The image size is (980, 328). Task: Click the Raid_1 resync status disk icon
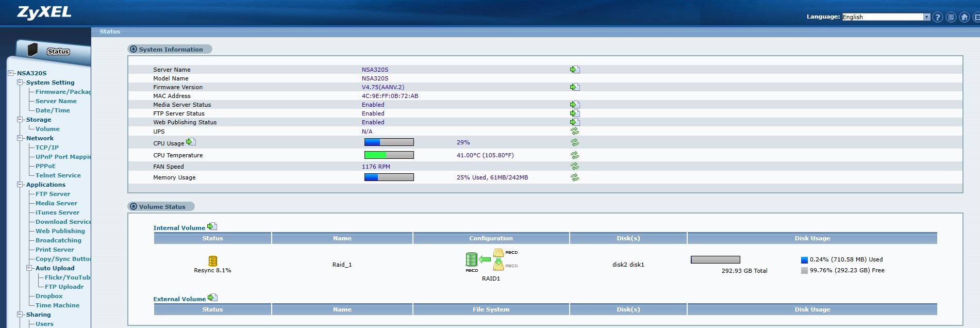click(212, 261)
